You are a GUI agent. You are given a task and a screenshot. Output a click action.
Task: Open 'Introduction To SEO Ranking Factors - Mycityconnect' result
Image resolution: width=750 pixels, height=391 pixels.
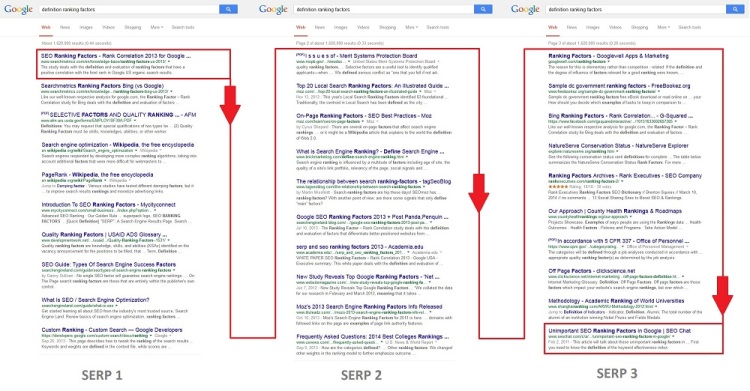109,205
